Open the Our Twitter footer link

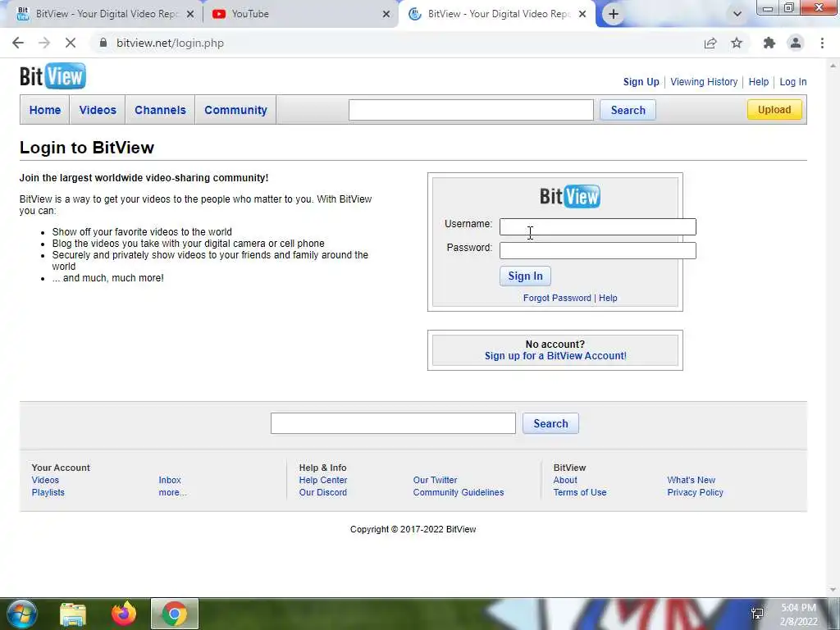(435, 480)
